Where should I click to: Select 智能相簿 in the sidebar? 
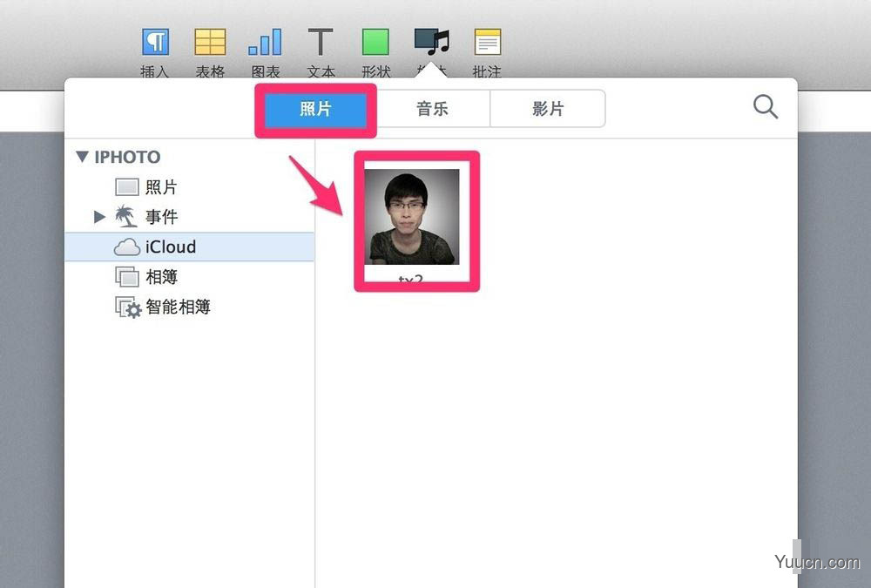pos(189,307)
